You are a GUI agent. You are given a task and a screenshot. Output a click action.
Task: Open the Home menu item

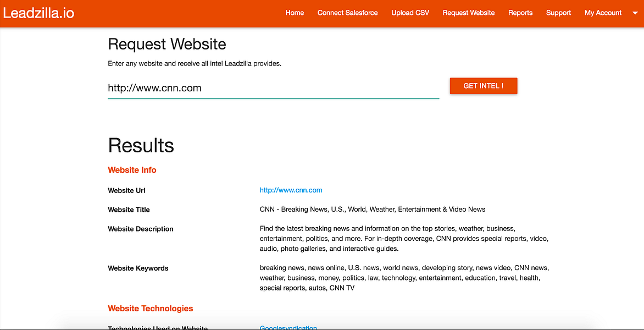click(295, 13)
